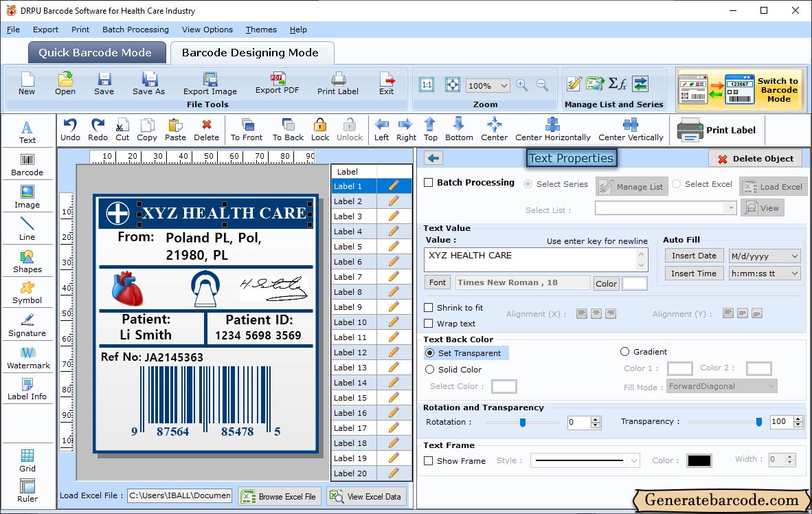This screenshot has width=812, height=514.
Task: Enable Shrink to fit option
Action: [x=428, y=308]
